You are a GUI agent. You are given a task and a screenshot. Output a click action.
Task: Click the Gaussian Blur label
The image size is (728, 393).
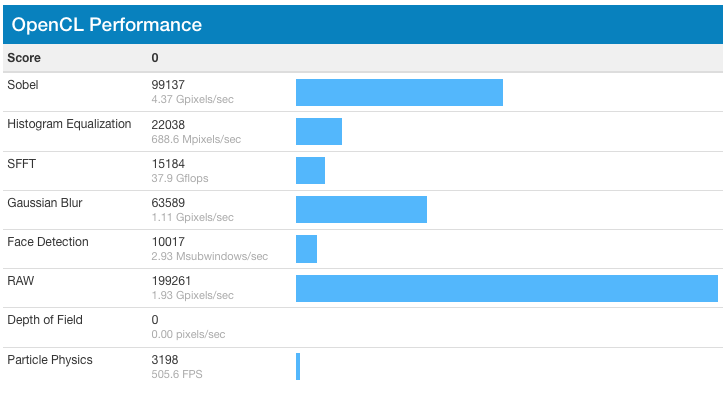click(45, 203)
